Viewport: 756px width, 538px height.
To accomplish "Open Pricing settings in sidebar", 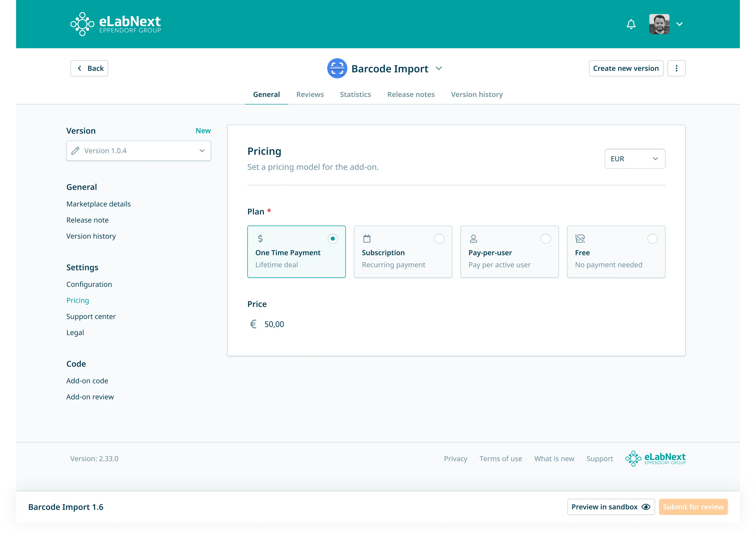I will coord(78,300).
